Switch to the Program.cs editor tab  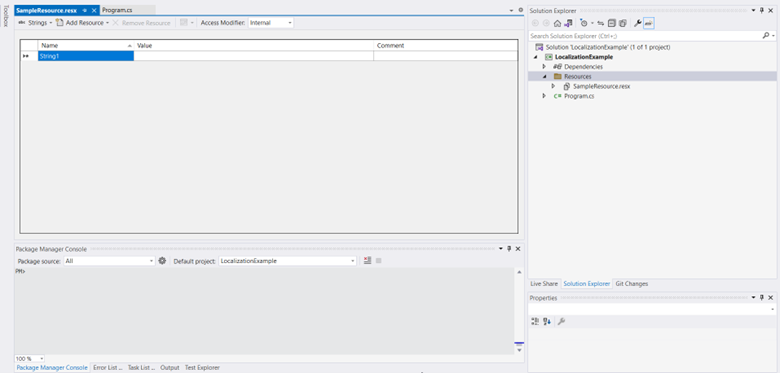pos(117,10)
